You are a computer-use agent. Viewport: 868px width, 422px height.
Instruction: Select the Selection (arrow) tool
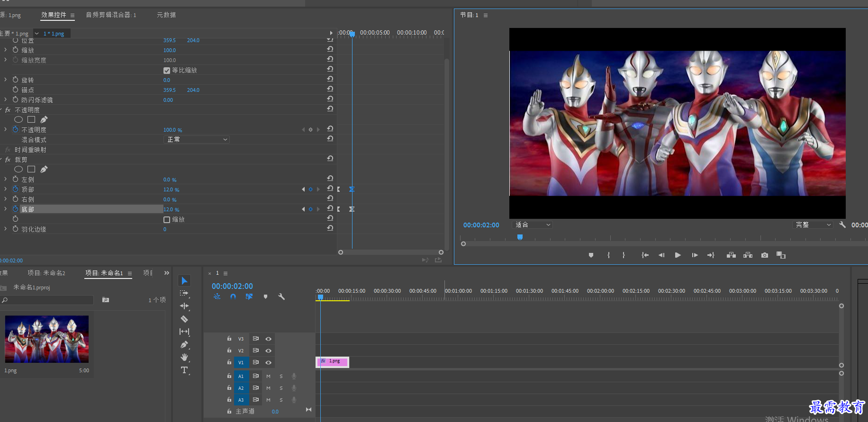click(x=184, y=280)
